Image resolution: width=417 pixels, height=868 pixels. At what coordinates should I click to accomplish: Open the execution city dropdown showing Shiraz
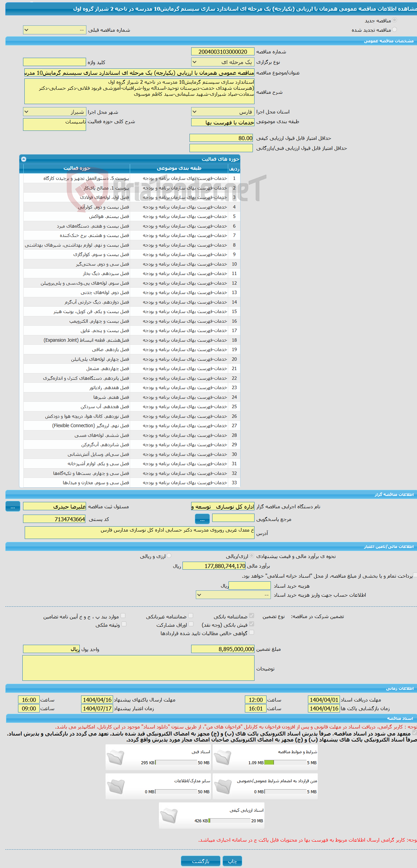(55, 112)
